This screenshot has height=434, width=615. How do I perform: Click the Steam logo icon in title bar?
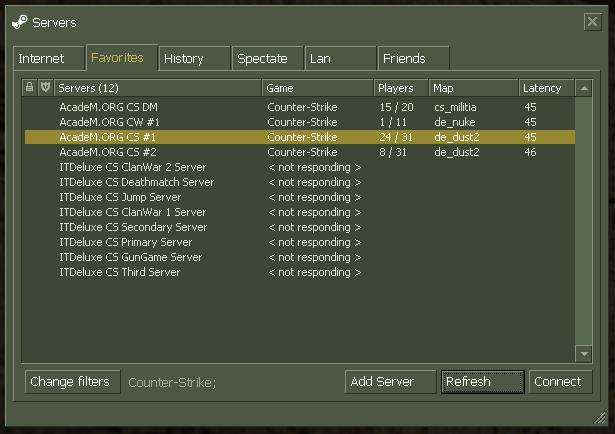point(19,22)
